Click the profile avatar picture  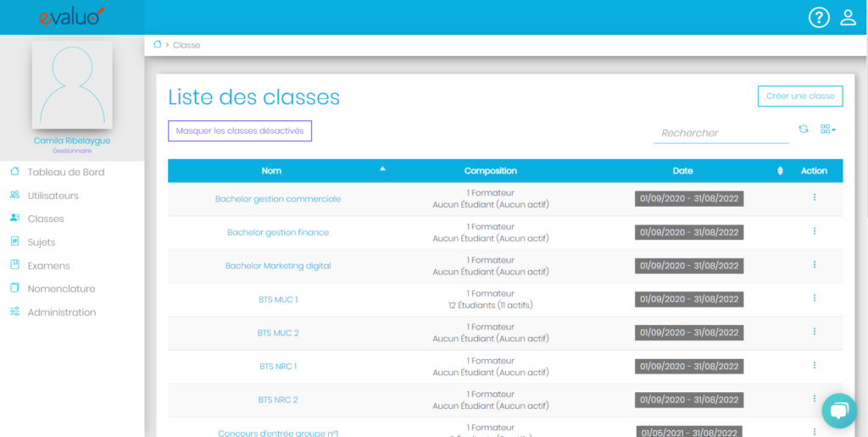(x=72, y=85)
